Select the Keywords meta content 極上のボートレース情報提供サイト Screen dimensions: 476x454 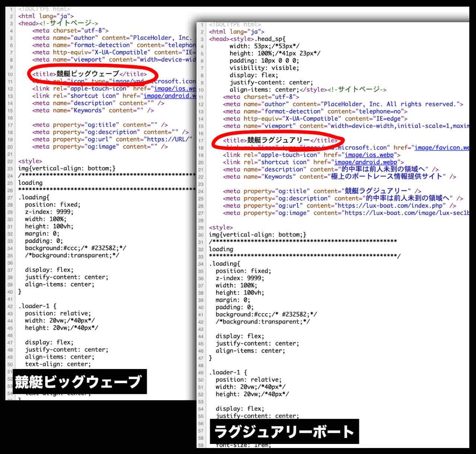coord(387,176)
